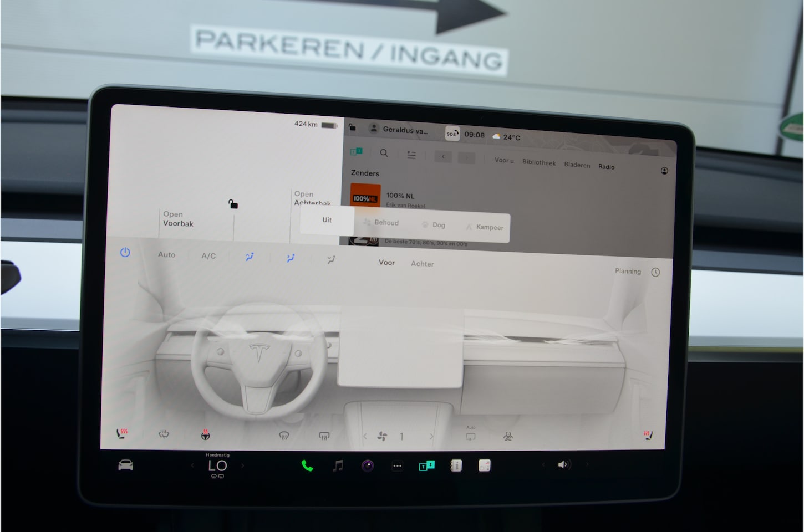Toggle Auto air recirculation
This screenshot has height=532, width=804.
[471, 435]
